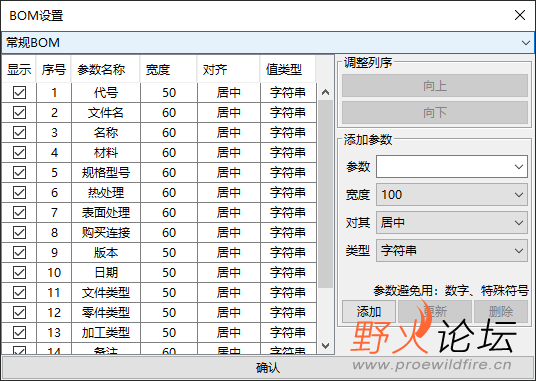Select the 零件类型 parameter name cell
The image size is (536, 381).
click(x=106, y=312)
